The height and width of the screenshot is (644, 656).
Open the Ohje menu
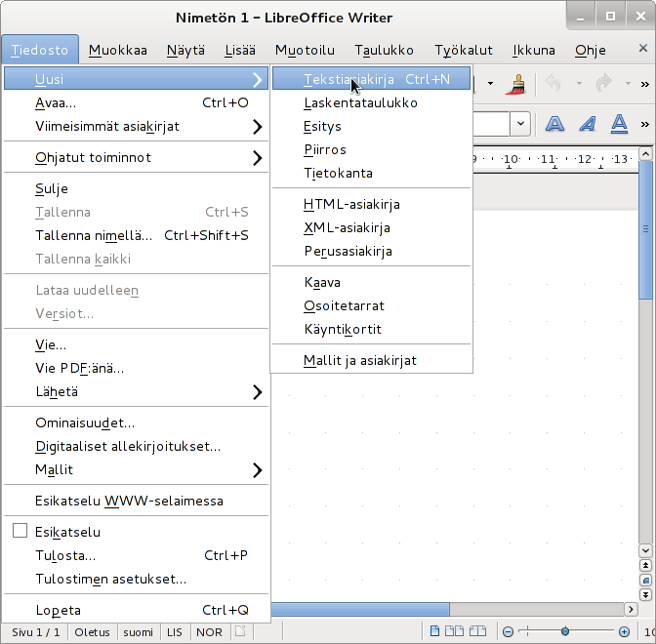coord(590,50)
